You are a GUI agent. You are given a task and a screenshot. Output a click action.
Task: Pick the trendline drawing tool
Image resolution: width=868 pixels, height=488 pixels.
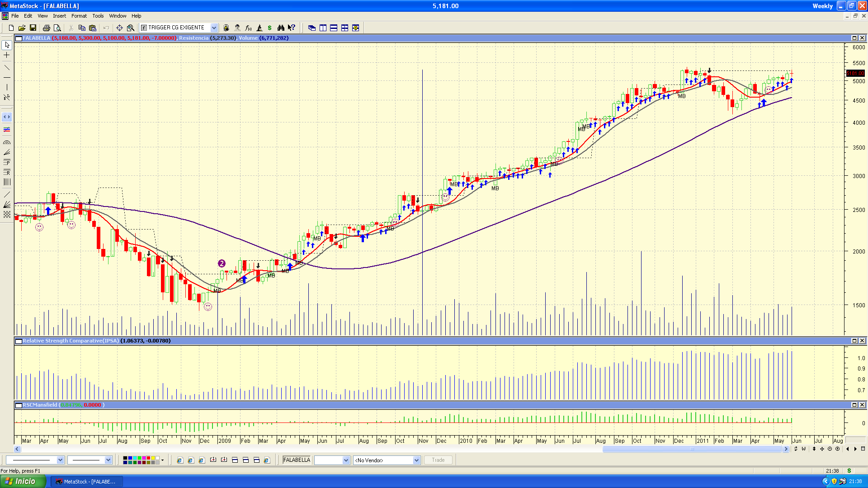(7, 68)
